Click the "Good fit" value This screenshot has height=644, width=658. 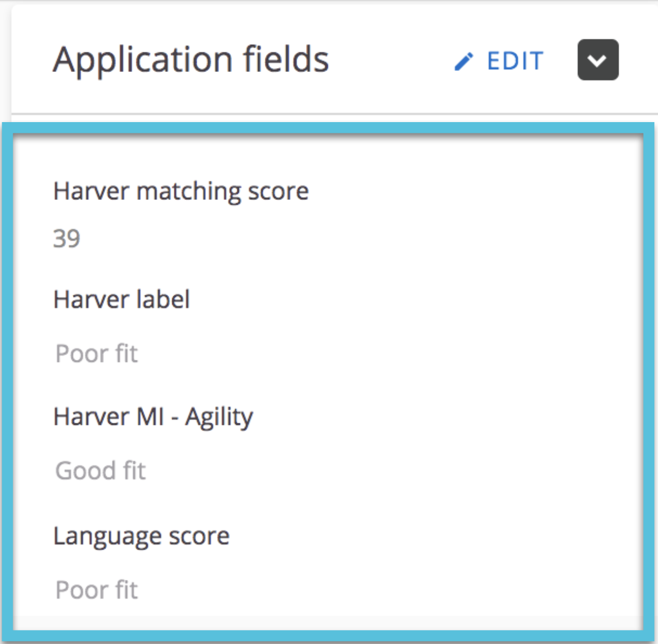coord(100,471)
